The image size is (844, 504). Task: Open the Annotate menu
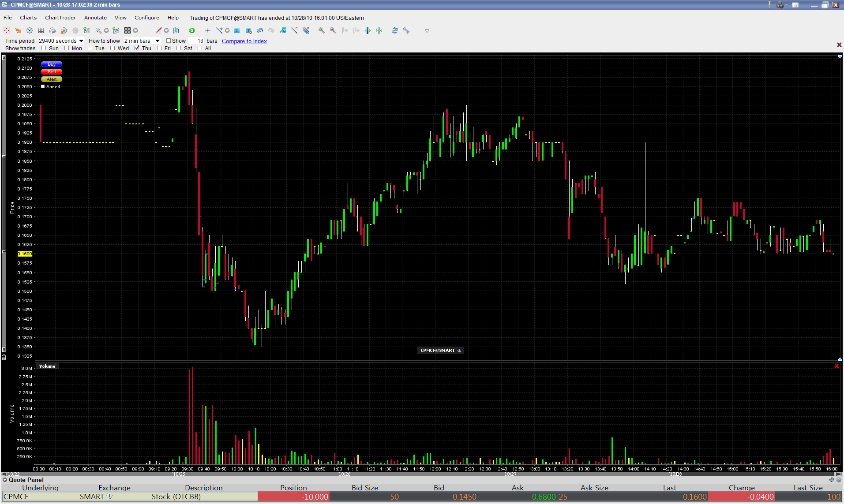tap(95, 18)
